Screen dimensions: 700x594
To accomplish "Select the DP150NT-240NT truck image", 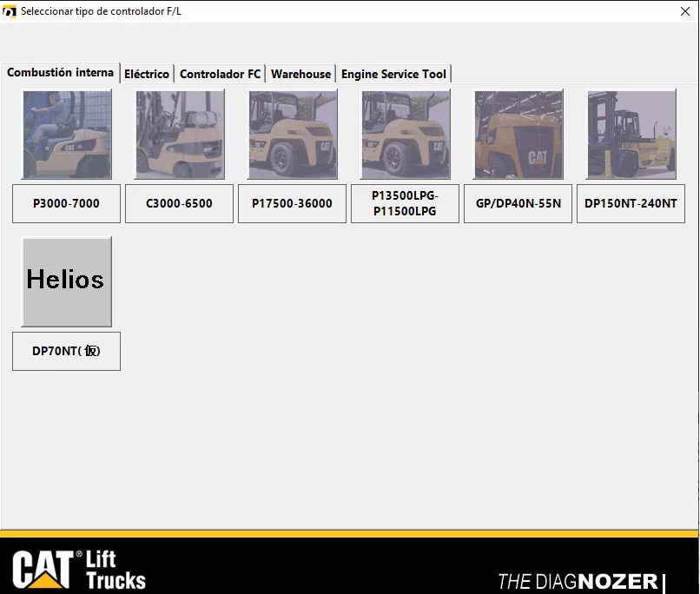I will coord(631,134).
